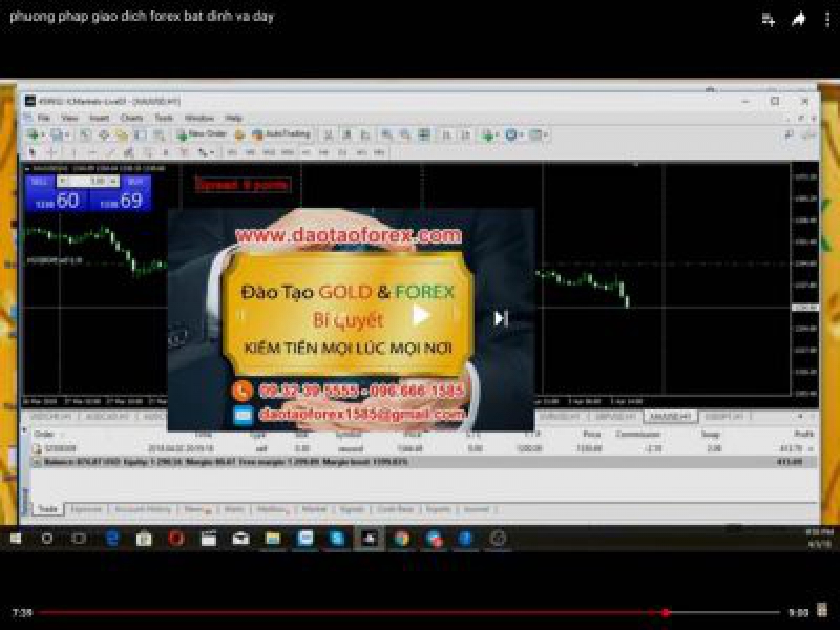Draw a horizontal line tool
Screen dimensions: 840x630
point(92,152)
